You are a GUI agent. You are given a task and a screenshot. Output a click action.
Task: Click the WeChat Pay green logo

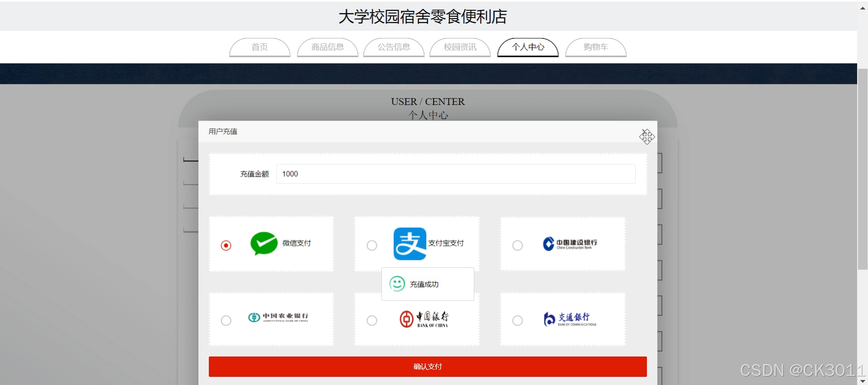[x=264, y=243]
